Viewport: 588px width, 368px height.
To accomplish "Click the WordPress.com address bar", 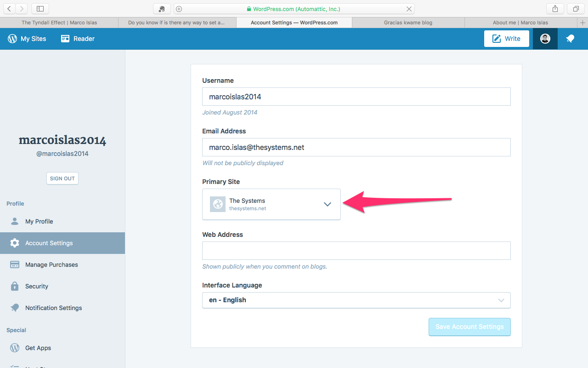I will 294,9.
